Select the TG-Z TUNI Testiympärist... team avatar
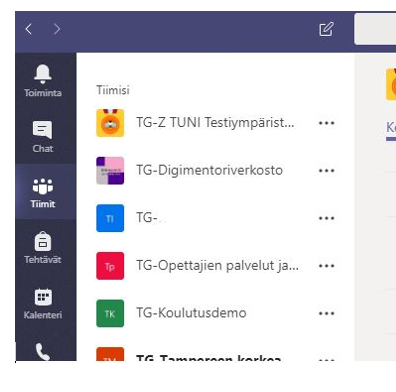Viewport: 396px width, 392px height. tap(110, 123)
